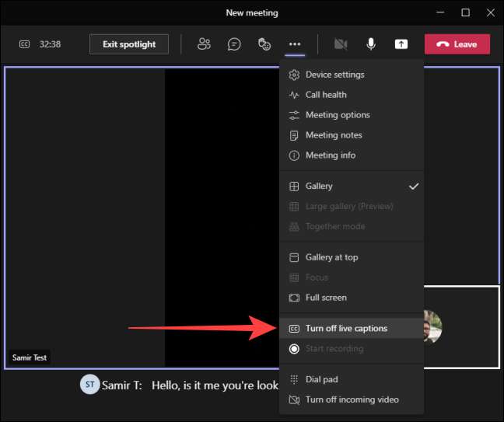Enter Full screen mode
This screenshot has height=422, width=504.
pyautogui.click(x=325, y=298)
